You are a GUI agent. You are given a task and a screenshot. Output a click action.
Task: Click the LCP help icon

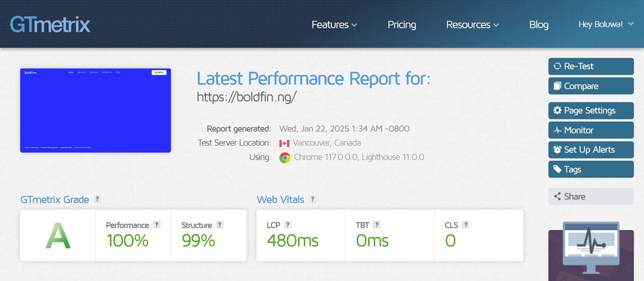click(x=288, y=225)
